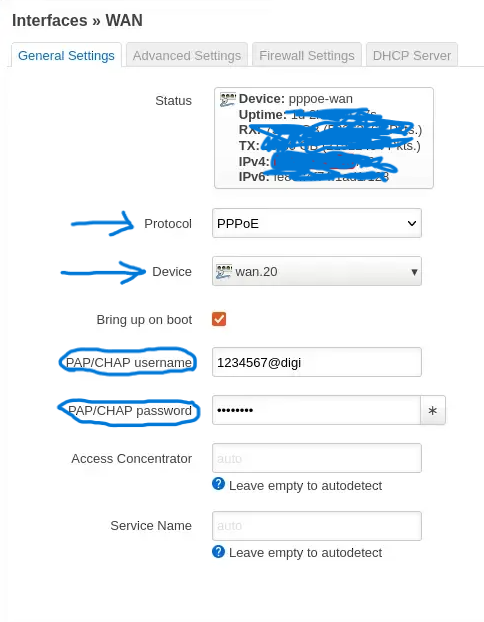Click the Protocol dropdown chevron arrow
This screenshot has width=484, height=622.
coord(412,223)
